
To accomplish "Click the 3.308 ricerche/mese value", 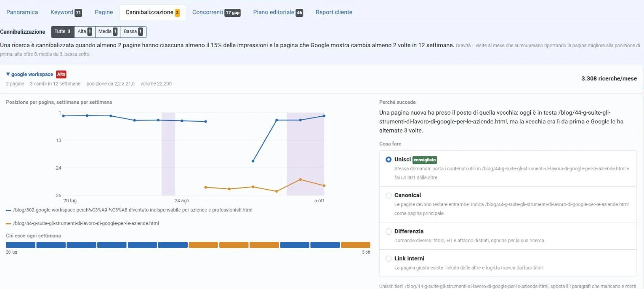I will [x=609, y=79].
